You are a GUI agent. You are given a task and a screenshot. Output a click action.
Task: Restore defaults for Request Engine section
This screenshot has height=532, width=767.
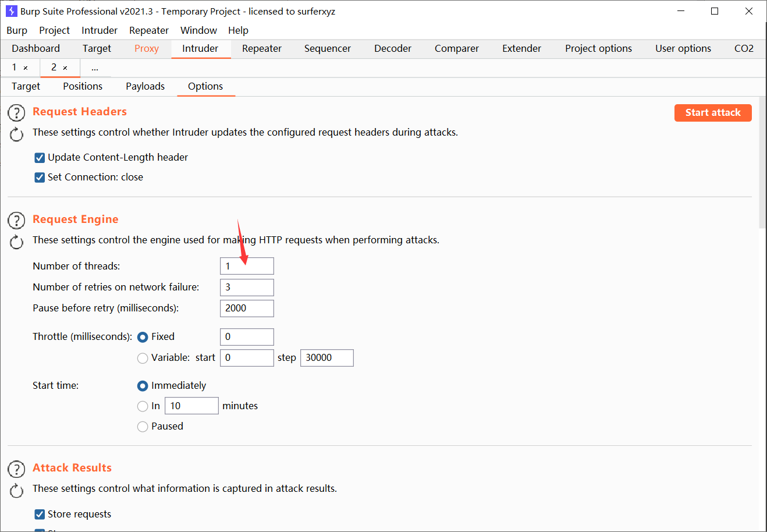pos(16,242)
